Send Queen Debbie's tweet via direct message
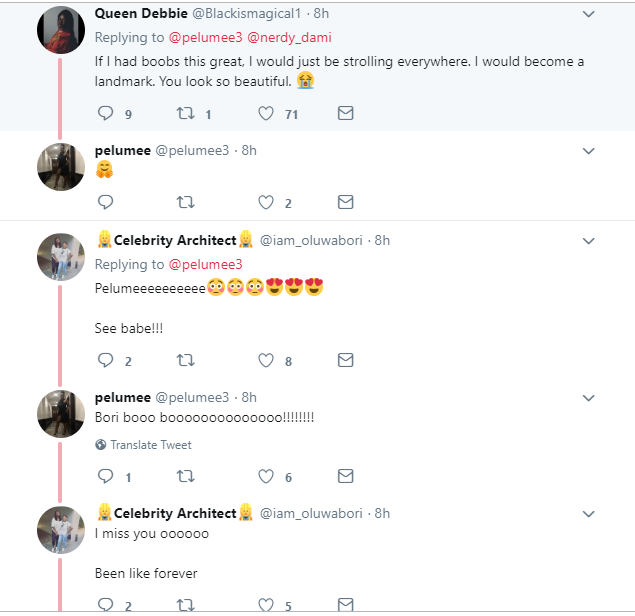 pyautogui.click(x=345, y=114)
